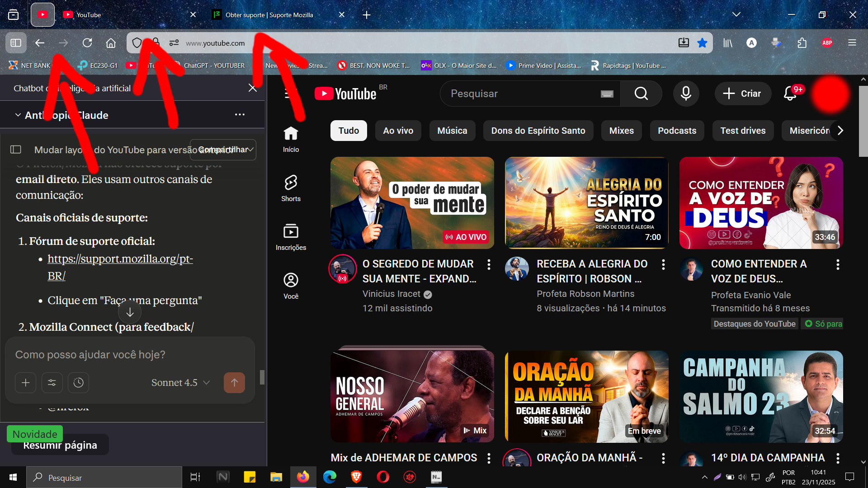Open Shorts in YouTube sidebar

(x=291, y=188)
